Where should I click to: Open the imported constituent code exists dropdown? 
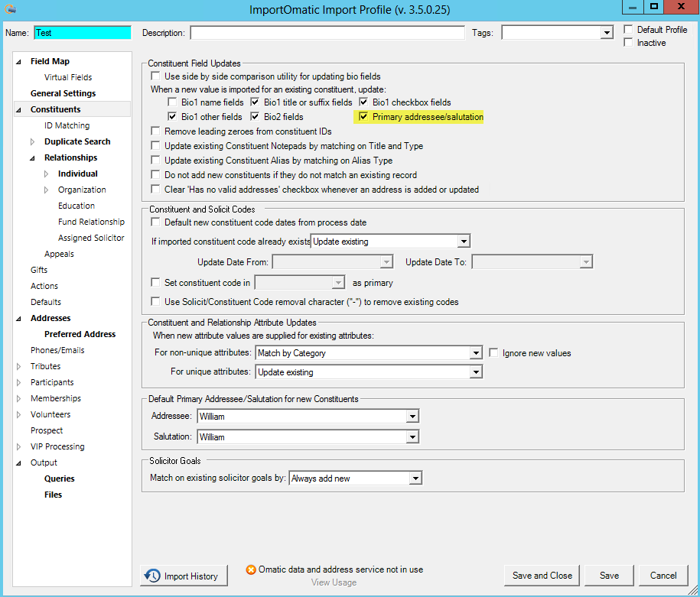462,241
